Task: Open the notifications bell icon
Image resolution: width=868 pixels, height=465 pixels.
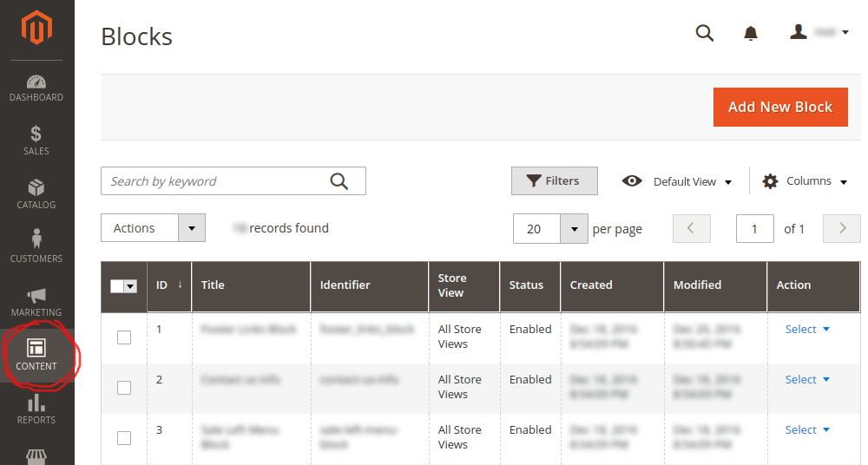Action: (x=751, y=33)
